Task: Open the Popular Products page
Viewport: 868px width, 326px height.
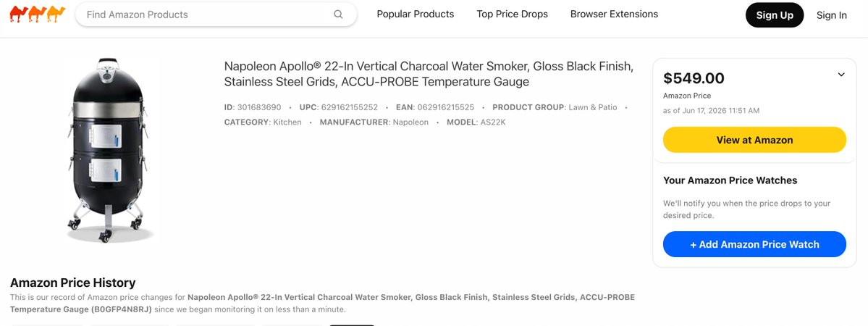Action: [x=416, y=14]
